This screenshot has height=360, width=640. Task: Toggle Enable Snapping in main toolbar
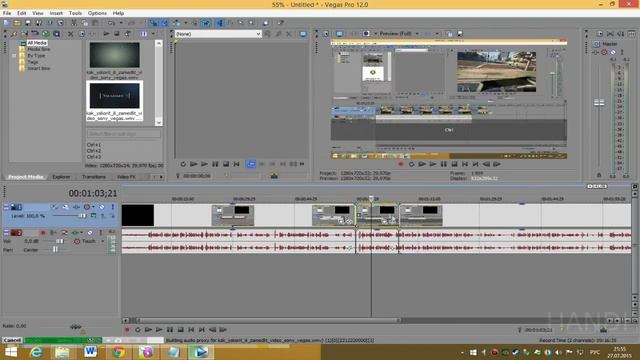(x=153, y=23)
